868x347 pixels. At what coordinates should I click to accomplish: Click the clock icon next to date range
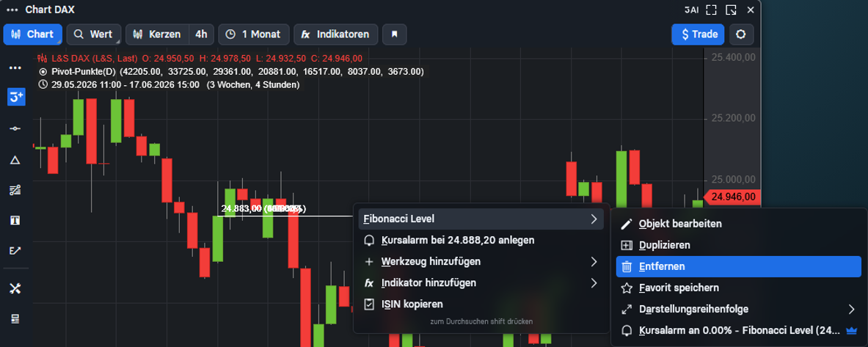pyautogui.click(x=43, y=84)
